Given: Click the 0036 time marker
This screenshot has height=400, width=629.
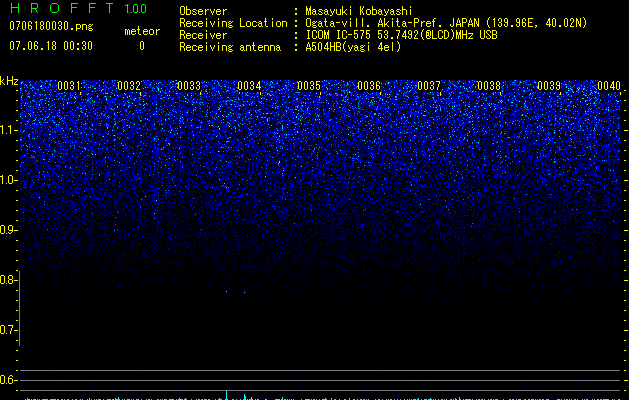Looking at the screenshot, I should [x=369, y=86].
